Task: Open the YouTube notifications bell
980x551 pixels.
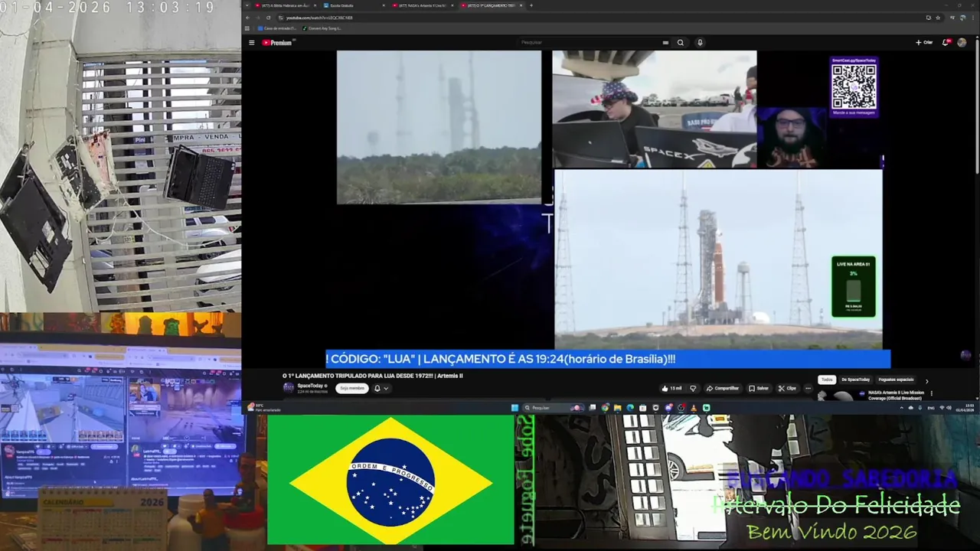Action: pos(946,43)
